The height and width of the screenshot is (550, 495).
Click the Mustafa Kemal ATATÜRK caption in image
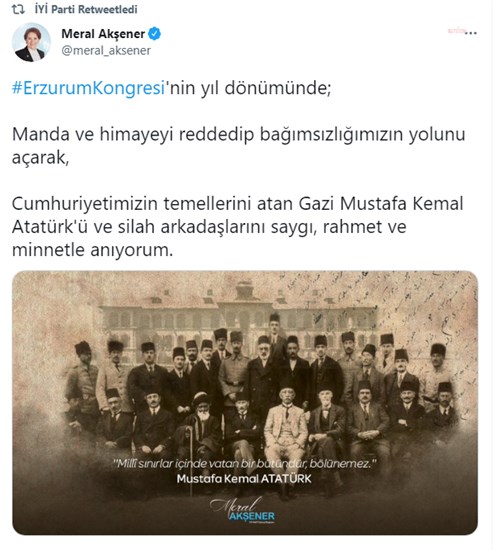click(x=244, y=479)
